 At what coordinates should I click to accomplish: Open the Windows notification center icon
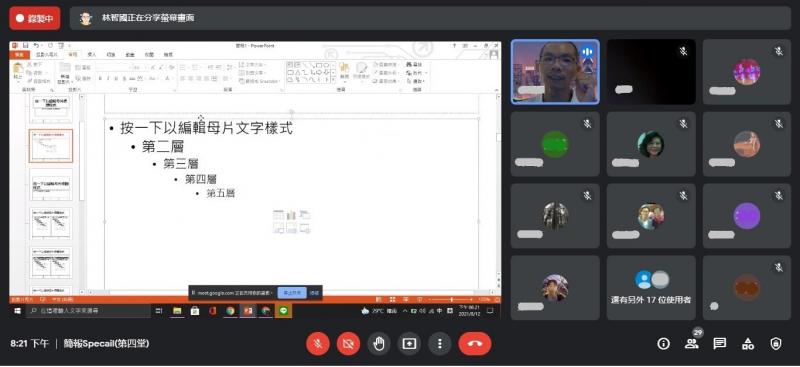(x=490, y=310)
